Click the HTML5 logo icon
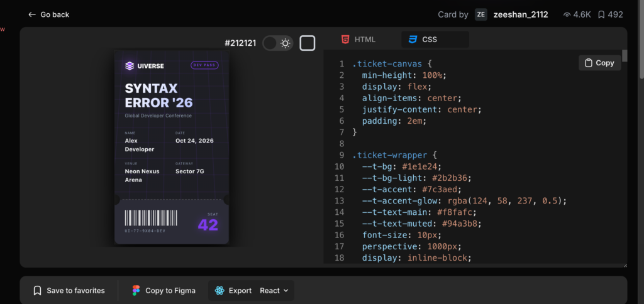This screenshot has width=644, height=304. point(345,40)
